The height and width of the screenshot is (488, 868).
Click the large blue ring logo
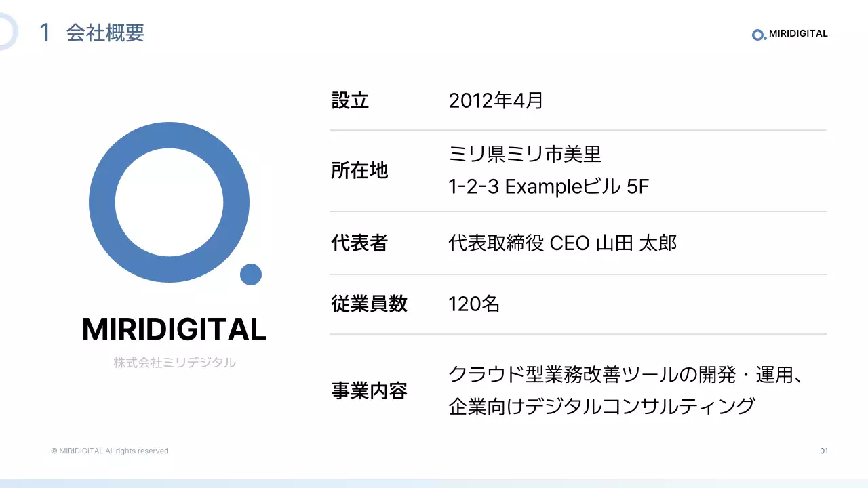coord(102,203)
